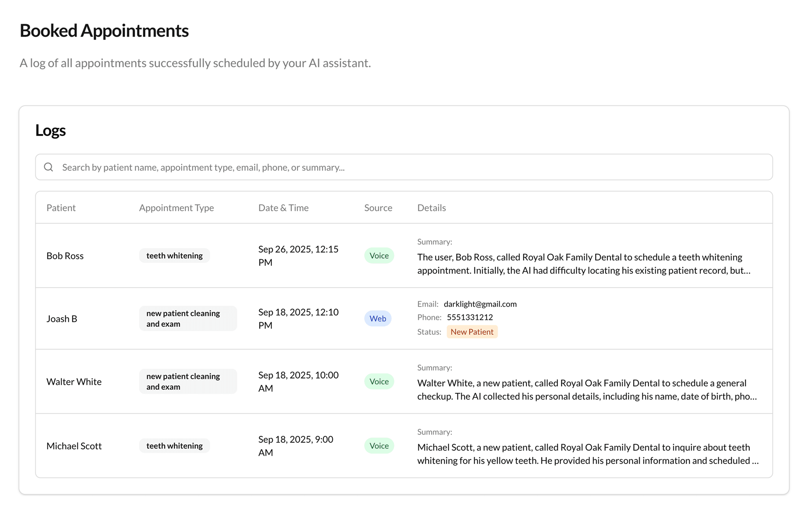Select Sep 26, 2025, 12:15 PM date
This screenshot has width=812, height=519.
coord(298,256)
